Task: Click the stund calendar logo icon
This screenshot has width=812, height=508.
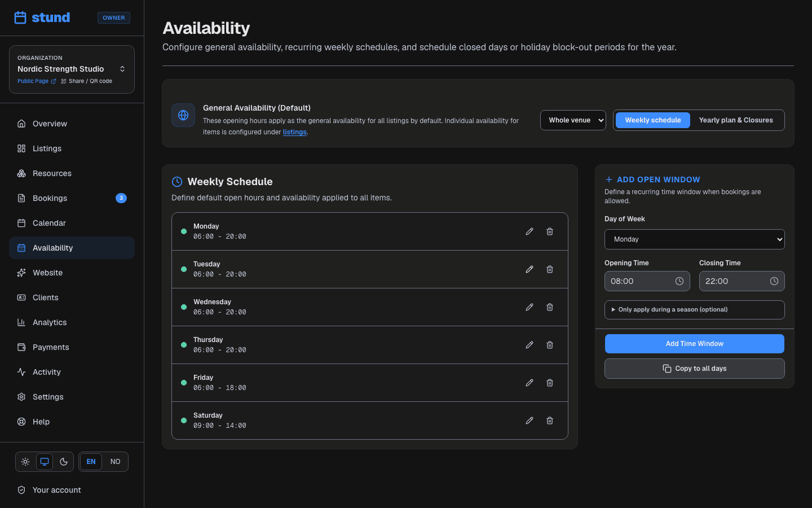Action: (20, 17)
